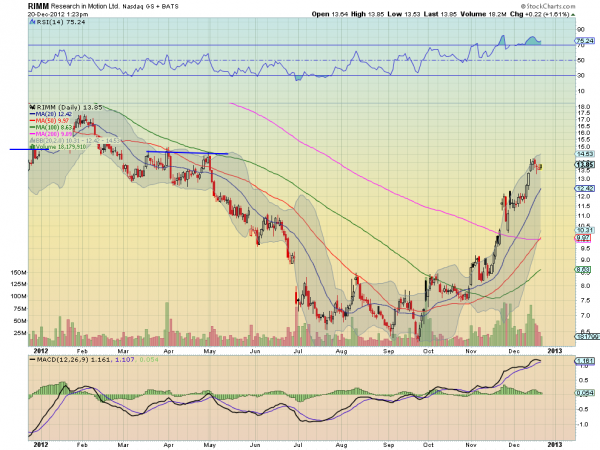Click the 30 level on the RSI axis
The width and height of the screenshot is (600, 450).
click(581, 76)
